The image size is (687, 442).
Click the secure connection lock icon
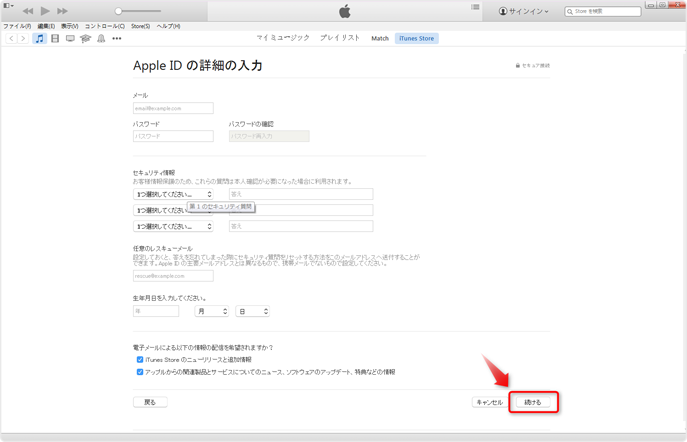click(x=517, y=66)
